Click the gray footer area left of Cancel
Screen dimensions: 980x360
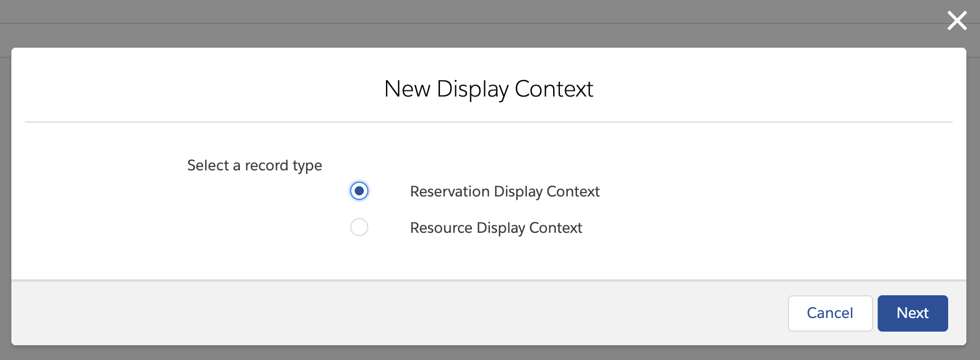pyautogui.click(x=398, y=313)
